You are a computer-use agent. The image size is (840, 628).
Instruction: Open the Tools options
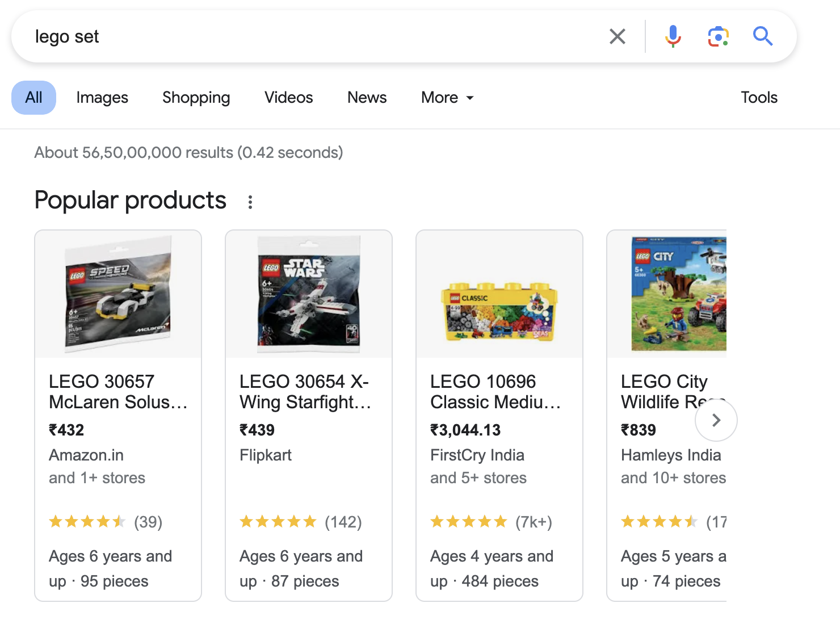pyautogui.click(x=759, y=98)
